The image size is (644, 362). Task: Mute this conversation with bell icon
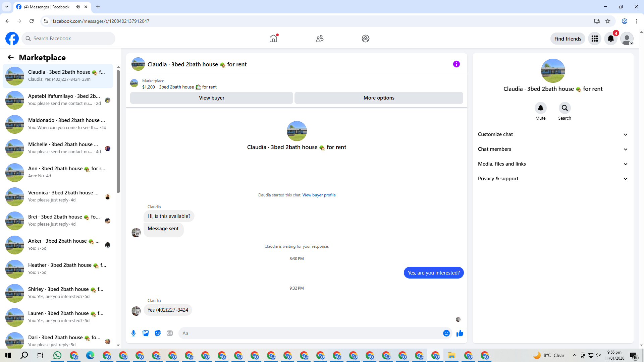coord(540,108)
